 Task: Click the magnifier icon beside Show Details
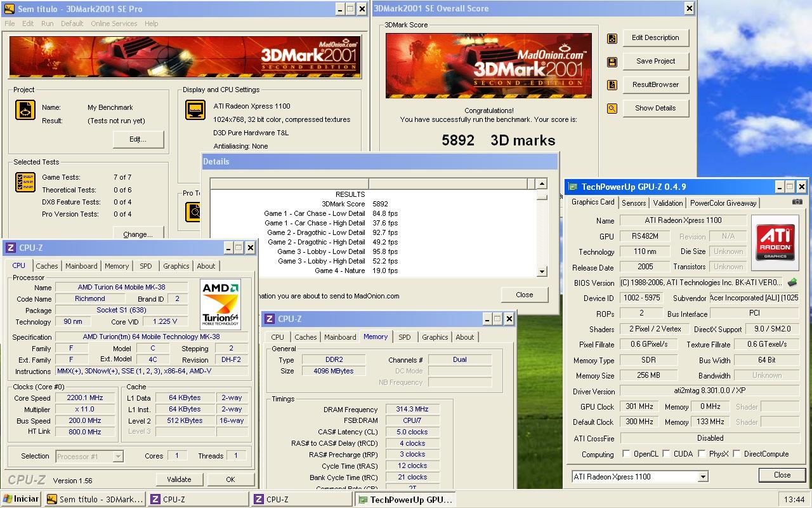coord(612,109)
